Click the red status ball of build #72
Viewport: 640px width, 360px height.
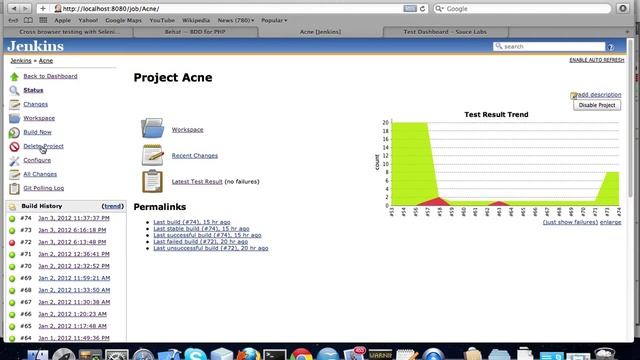tap(12, 242)
